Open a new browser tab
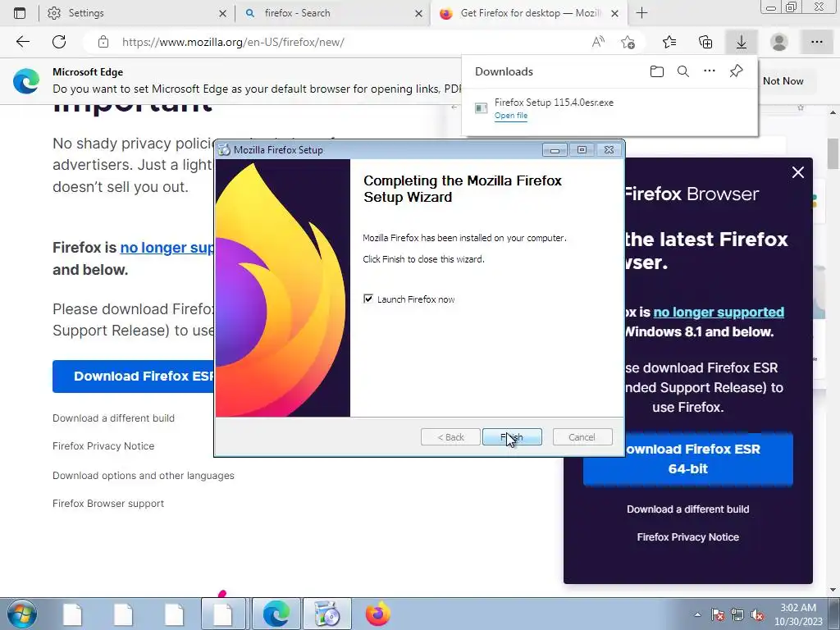The image size is (840, 630). coord(641,13)
